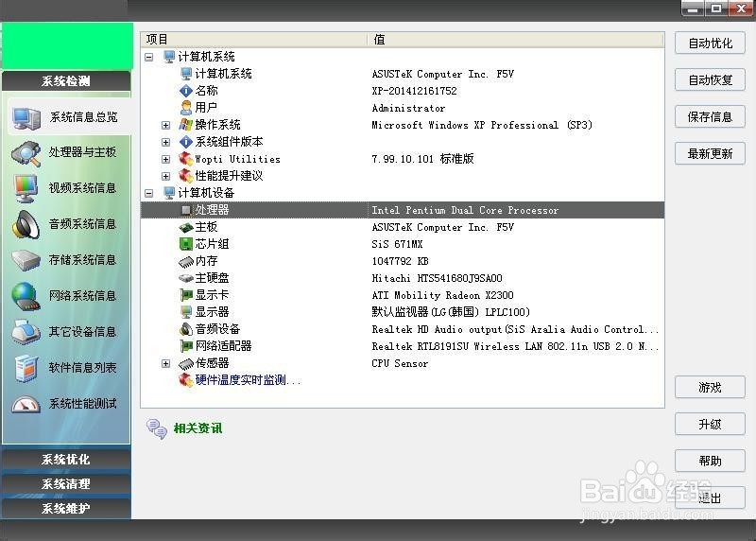Collapse the top 计算机系统 tree node
The image size is (756, 541).
point(149,57)
